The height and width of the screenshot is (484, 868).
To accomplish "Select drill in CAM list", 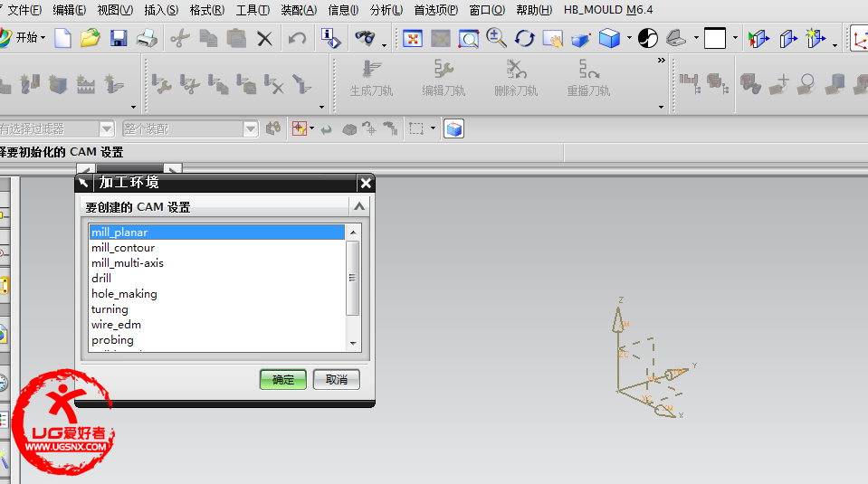I will point(216,279).
